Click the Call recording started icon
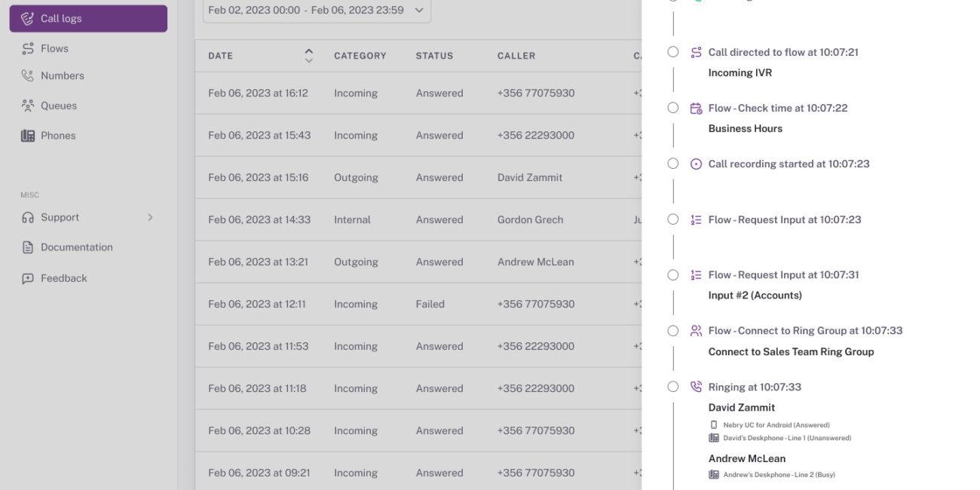This screenshot has height=490, width=980. (x=696, y=164)
